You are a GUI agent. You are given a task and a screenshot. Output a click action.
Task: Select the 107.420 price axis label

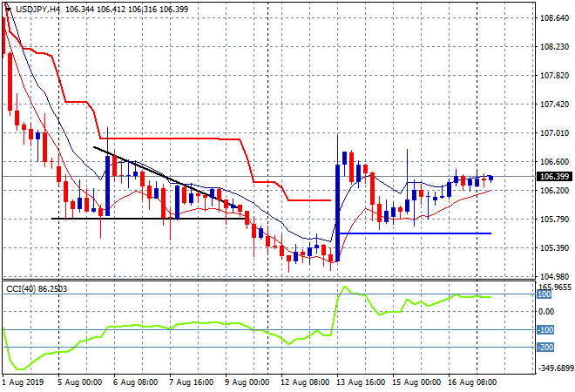[x=554, y=105]
